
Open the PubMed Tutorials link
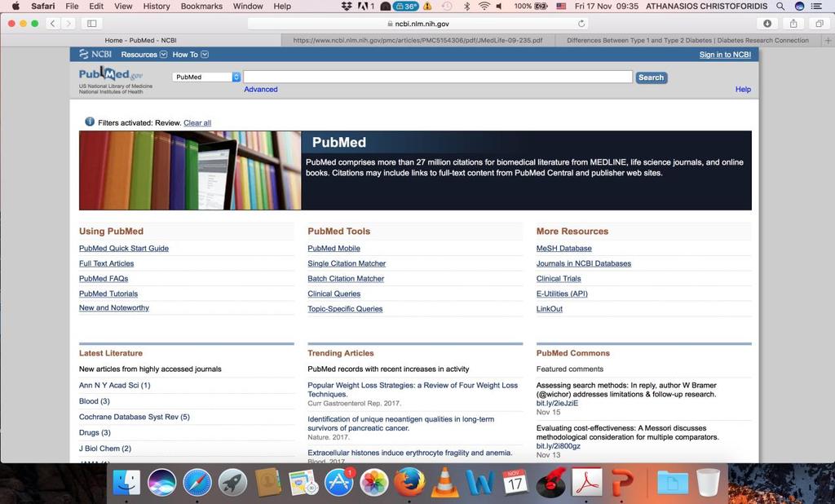[108, 294]
